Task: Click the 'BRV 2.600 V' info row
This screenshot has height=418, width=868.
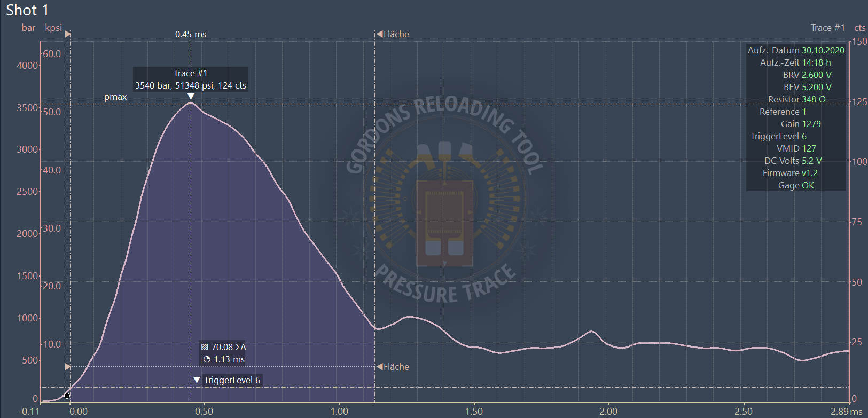Action: pyautogui.click(x=807, y=75)
